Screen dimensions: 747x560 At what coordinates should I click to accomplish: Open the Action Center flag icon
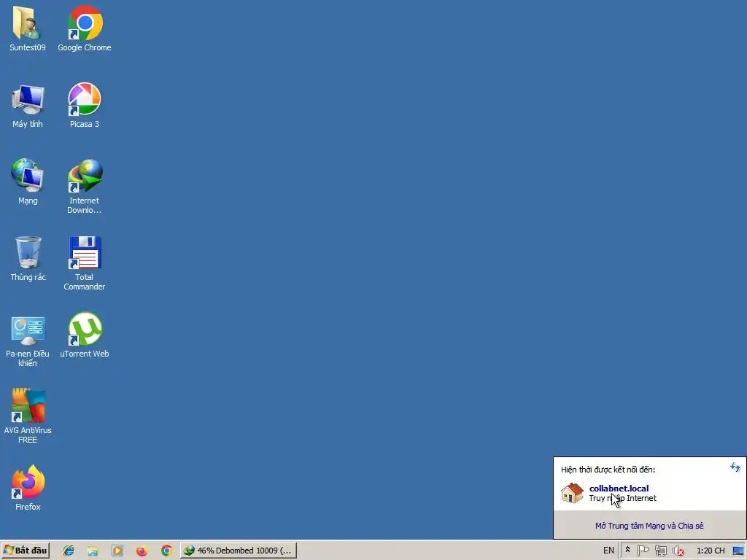pos(643,551)
